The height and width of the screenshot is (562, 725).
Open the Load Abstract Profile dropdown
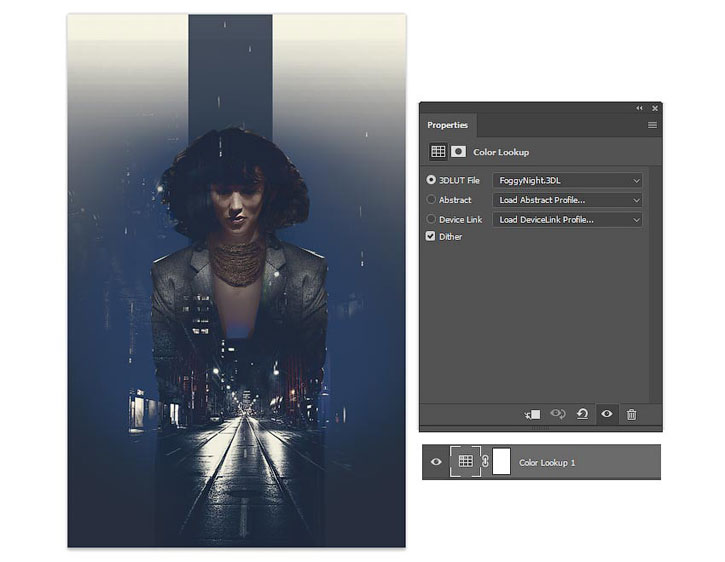click(x=567, y=200)
